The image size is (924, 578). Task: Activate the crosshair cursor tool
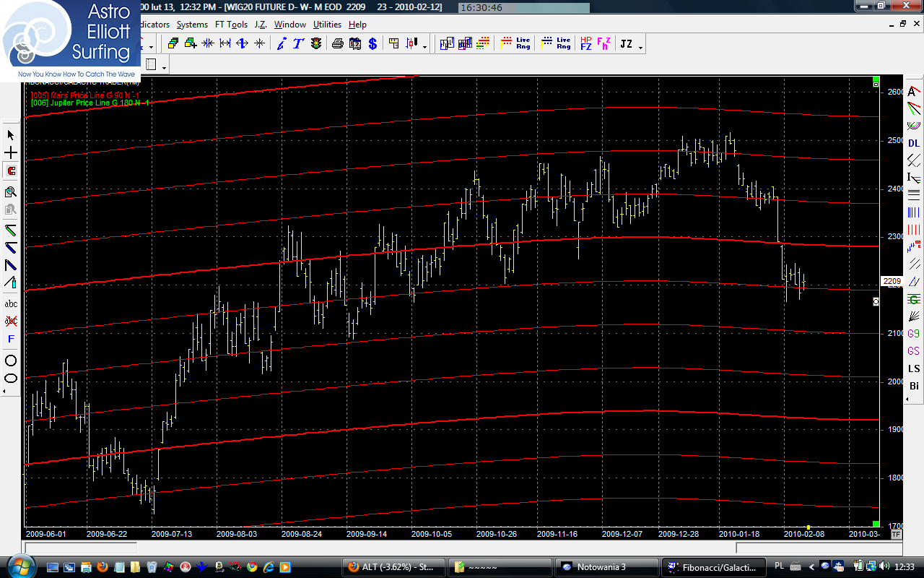click(11, 153)
